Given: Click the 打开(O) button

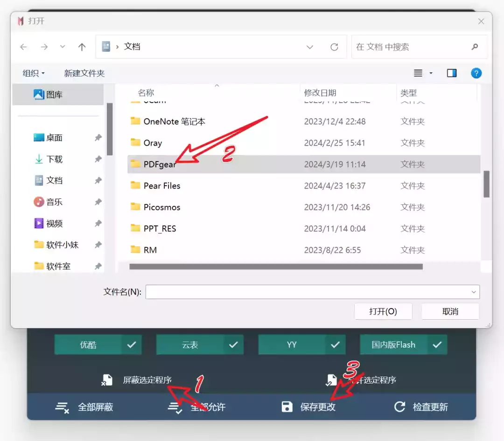Looking at the screenshot, I should tap(383, 311).
